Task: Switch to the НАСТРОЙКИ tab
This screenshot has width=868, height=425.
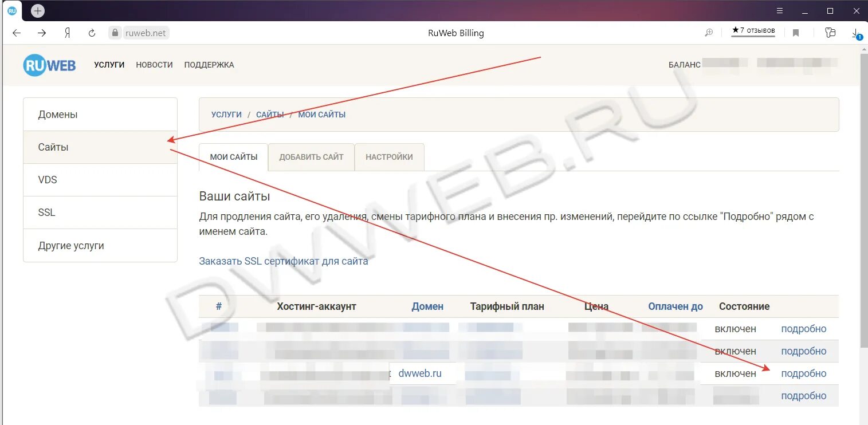Action: 390,157
